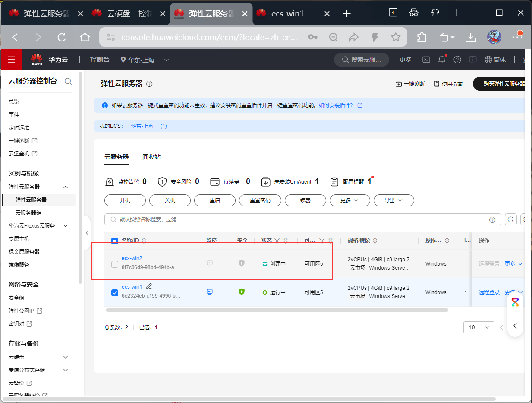Screen dimensions: 532x403
Task: Click the 续费 button
Action: [x=305, y=200]
